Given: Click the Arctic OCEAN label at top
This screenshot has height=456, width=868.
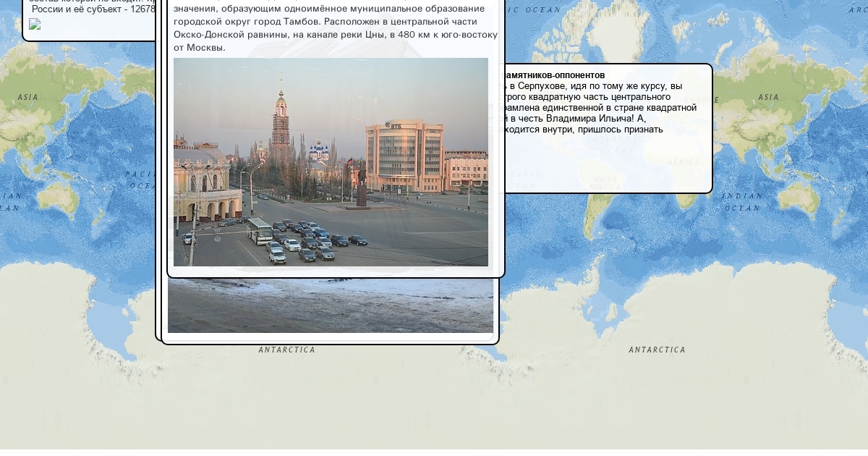Looking at the screenshot, I should 534,10.
